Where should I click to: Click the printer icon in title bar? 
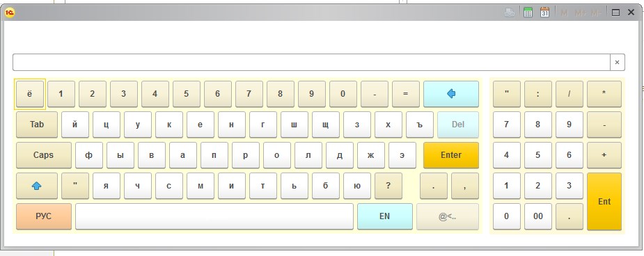510,13
